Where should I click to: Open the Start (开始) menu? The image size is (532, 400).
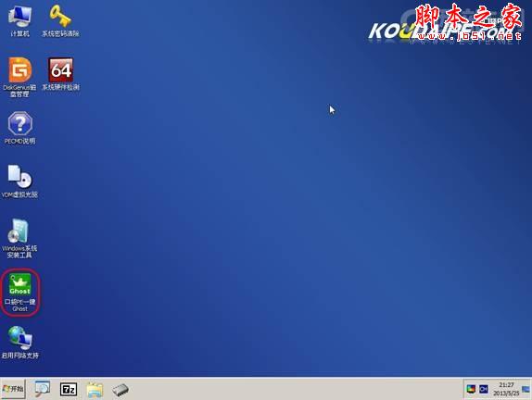[x=13, y=389]
